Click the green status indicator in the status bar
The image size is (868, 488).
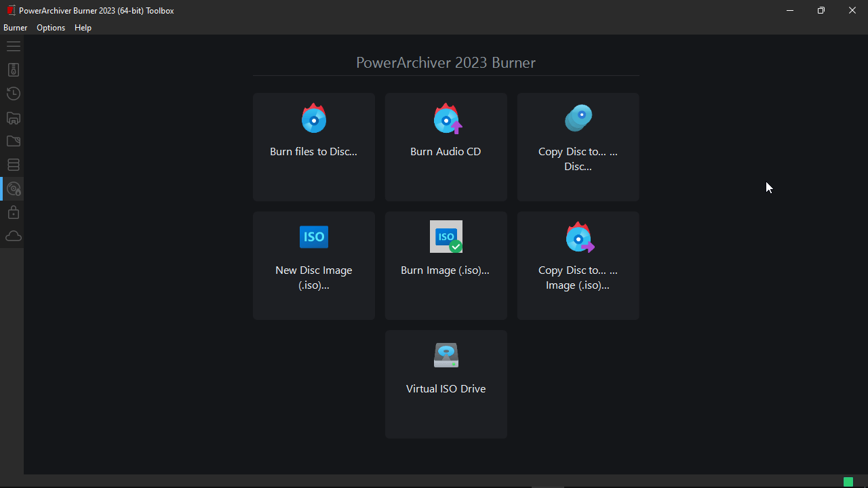848,482
